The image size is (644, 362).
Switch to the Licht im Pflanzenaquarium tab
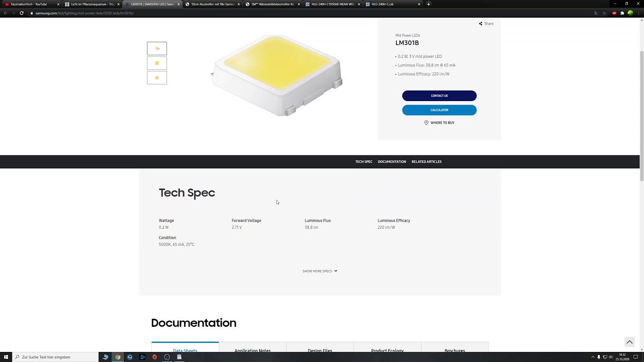point(92,4)
